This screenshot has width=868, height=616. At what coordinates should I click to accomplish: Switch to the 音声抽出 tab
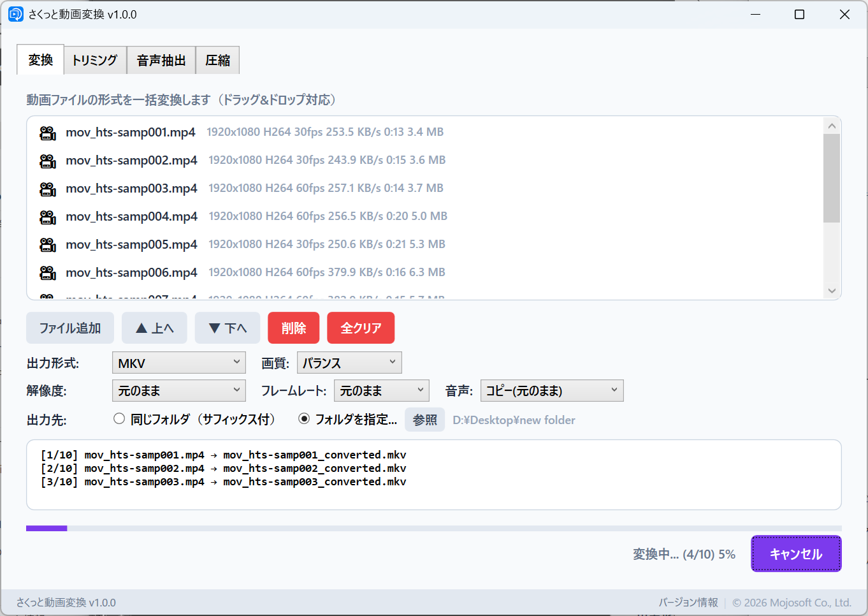(161, 61)
